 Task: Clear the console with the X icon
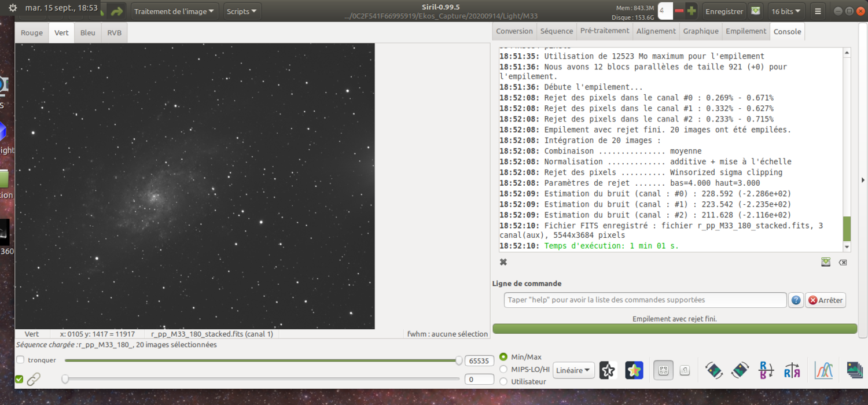click(x=503, y=262)
